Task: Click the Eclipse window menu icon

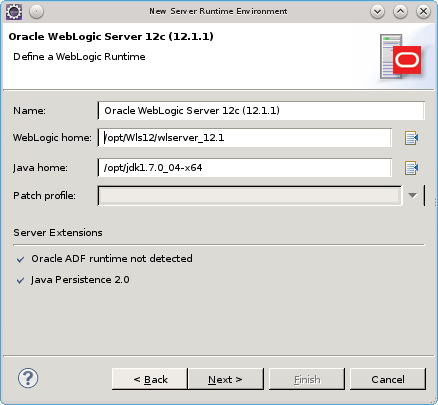Action: tap(14, 12)
